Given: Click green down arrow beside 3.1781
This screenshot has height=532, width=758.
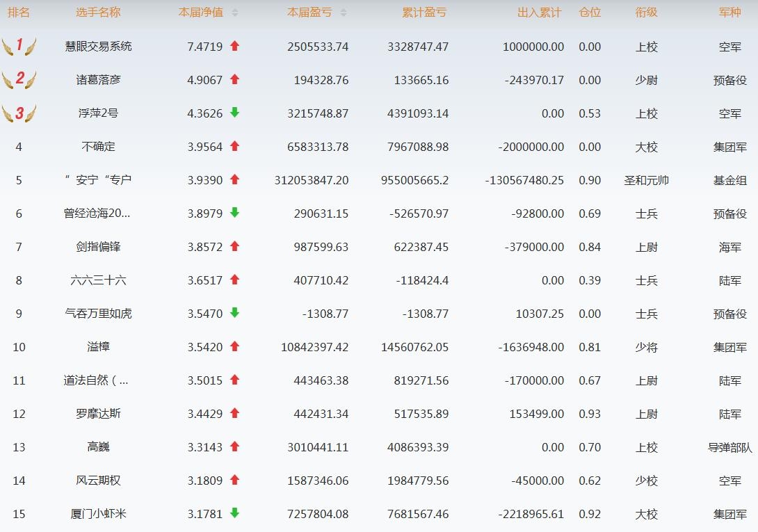Looking at the screenshot, I should tap(234, 513).
